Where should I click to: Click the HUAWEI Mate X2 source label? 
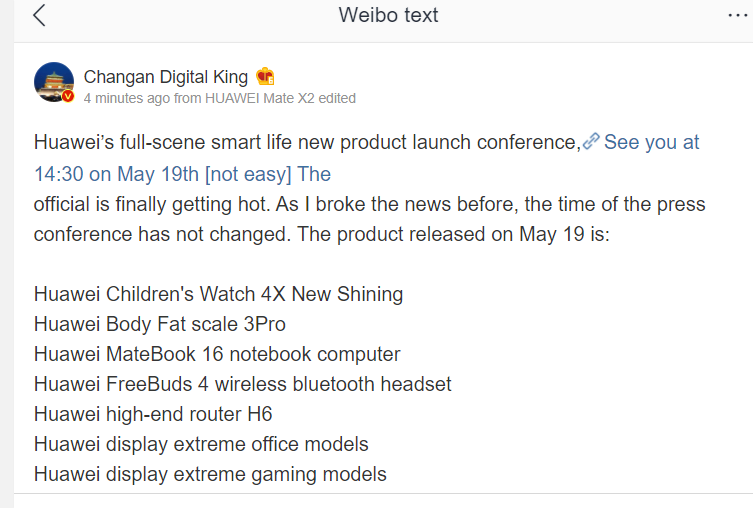pos(259,98)
